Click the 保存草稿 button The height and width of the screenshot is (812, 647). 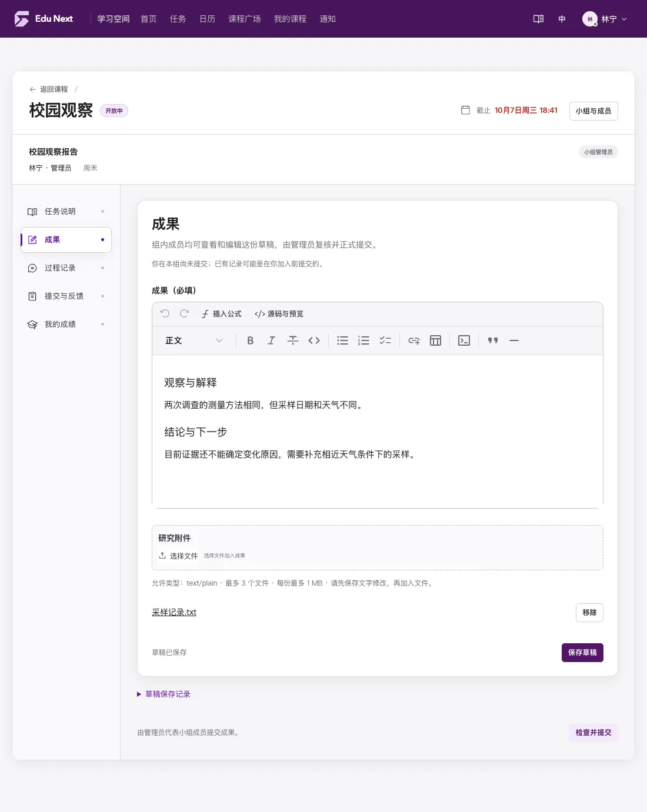click(582, 653)
